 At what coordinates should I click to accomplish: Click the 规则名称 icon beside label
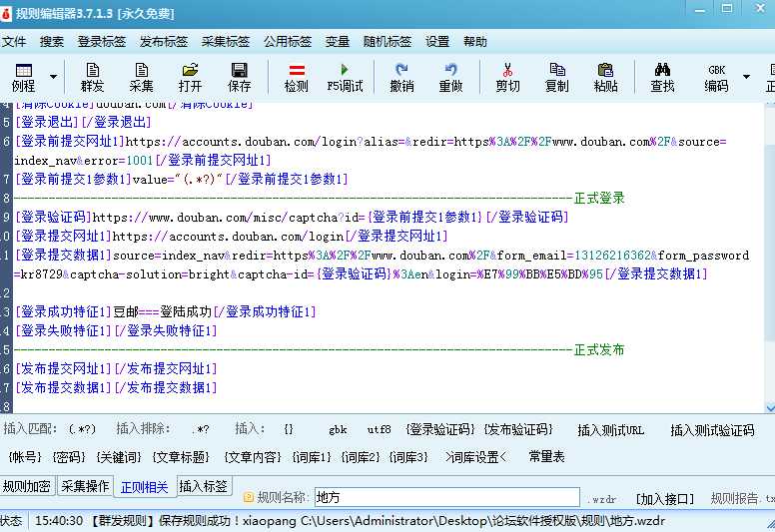(x=249, y=497)
